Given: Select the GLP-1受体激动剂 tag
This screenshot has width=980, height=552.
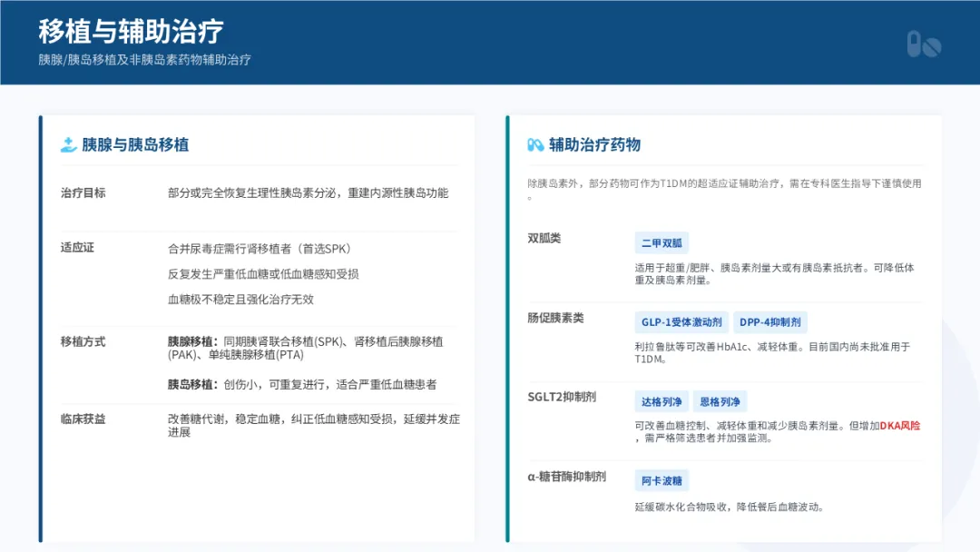Looking at the screenshot, I should [x=681, y=322].
